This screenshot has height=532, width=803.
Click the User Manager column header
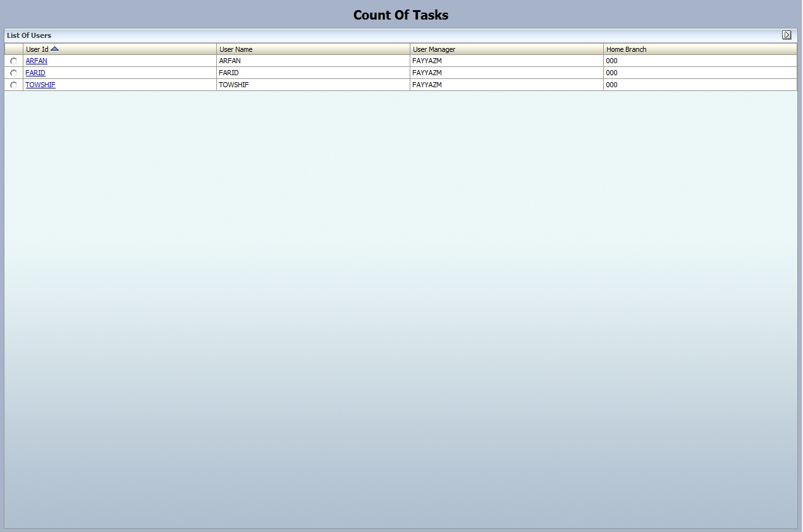tap(507, 49)
